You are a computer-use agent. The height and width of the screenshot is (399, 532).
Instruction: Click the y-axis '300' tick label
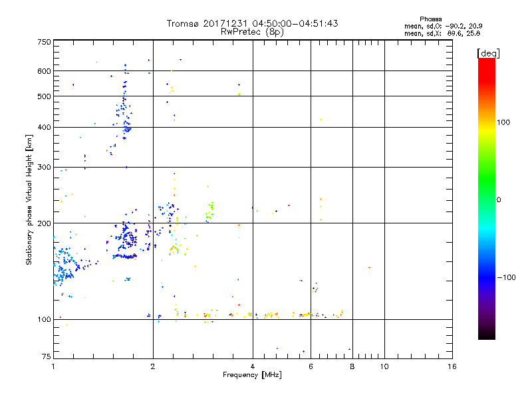[x=44, y=168]
